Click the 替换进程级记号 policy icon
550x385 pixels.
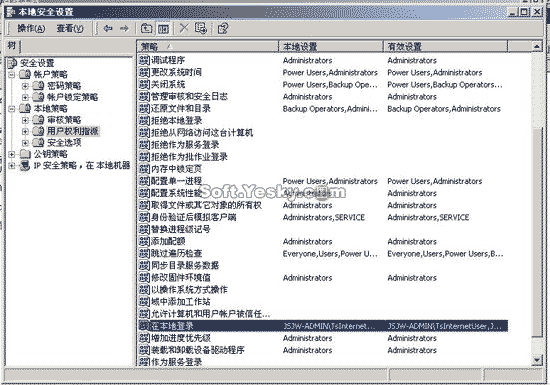[x=145, y=229]
